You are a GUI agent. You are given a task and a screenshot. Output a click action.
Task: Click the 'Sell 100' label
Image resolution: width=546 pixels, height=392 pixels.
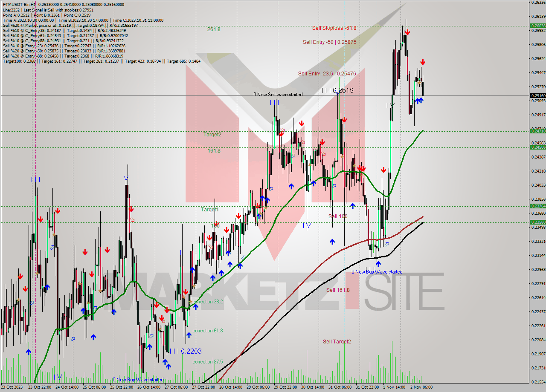click(x=338, y=216)
